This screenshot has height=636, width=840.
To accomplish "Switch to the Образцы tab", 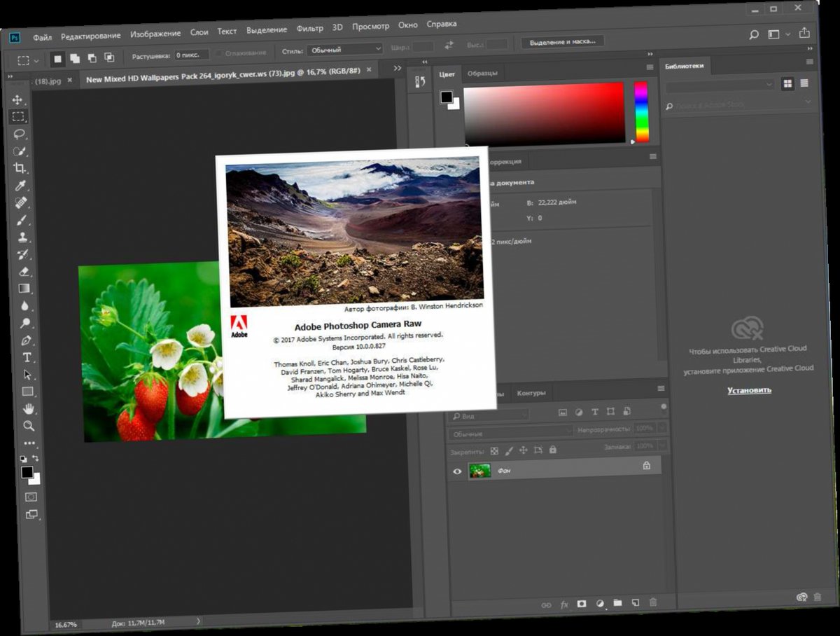I will tap(482, 73).
